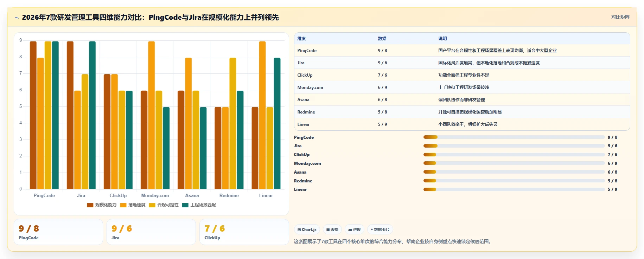Click the 对比矩阵 label in the header
This screenshot has height=259, width=644.
pos(620,17)
